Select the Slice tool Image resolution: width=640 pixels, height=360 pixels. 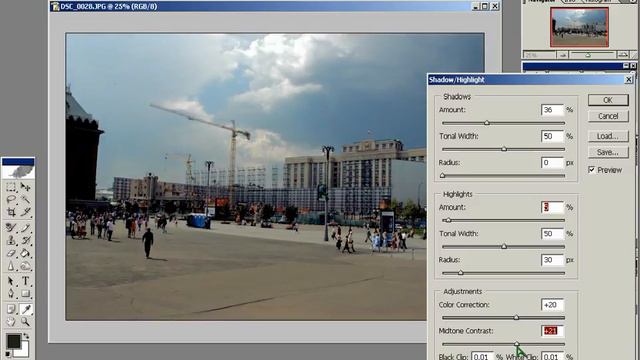point(25,212)
